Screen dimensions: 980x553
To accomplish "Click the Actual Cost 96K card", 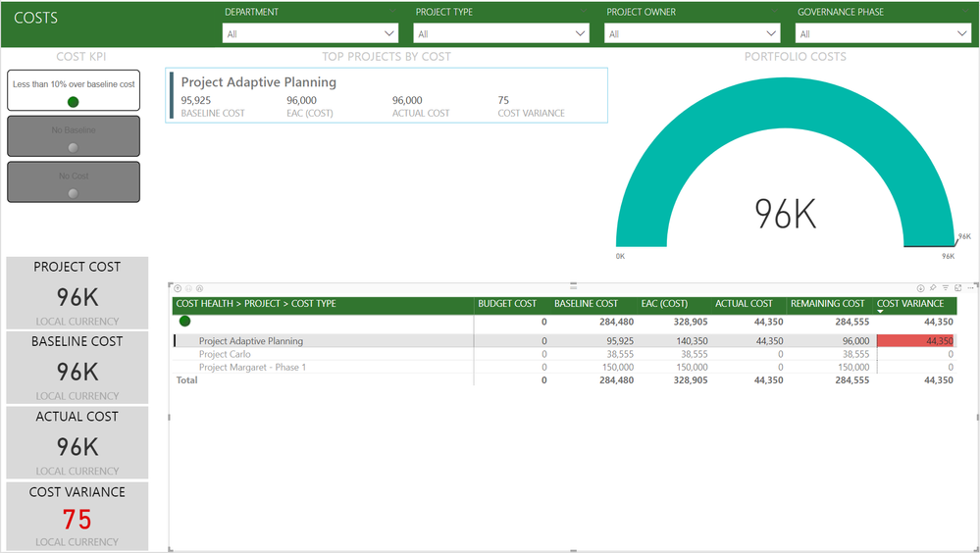I will click(77, 443).
